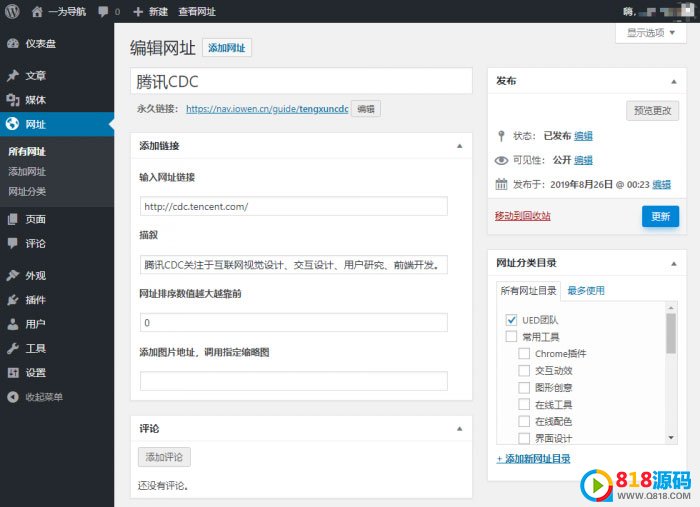Open the WordPress logo menu

(x=12, y=11)
